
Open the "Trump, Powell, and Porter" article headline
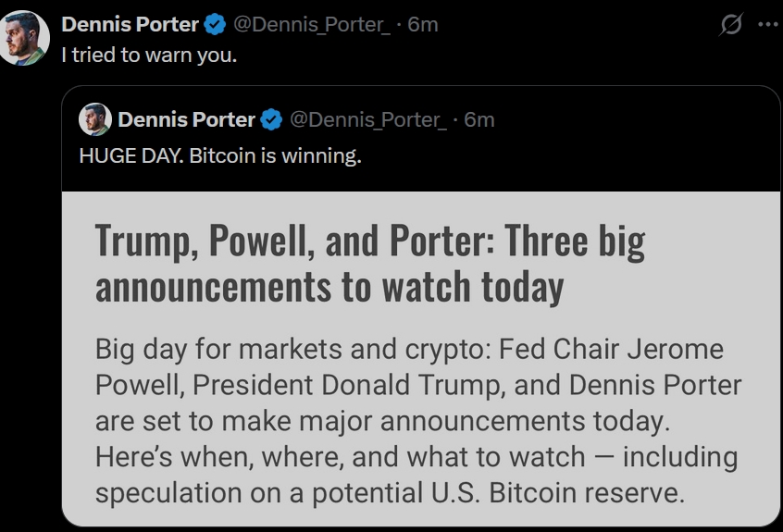[x=370, y=241]
